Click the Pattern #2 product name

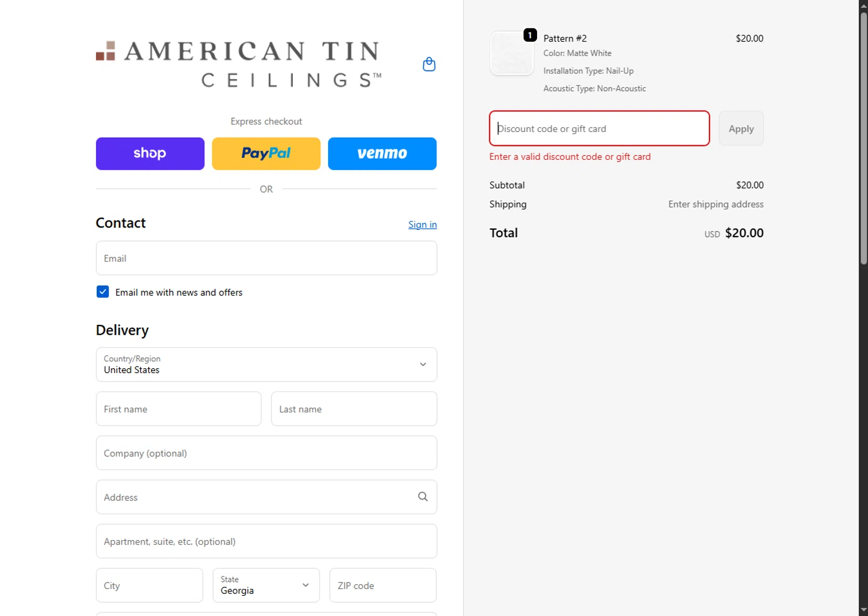[565, 38]
